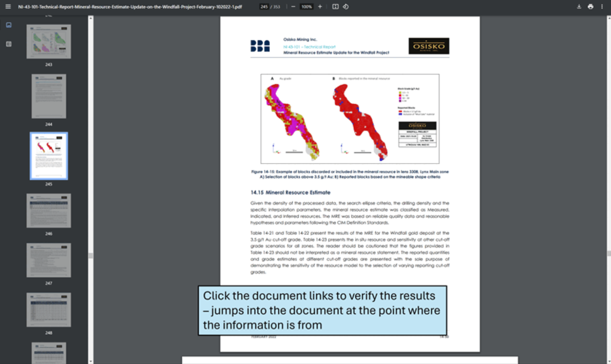611x364 pixels.
Task: Click the Figure 14-15 caption text
Action: [x=350, y=174]
